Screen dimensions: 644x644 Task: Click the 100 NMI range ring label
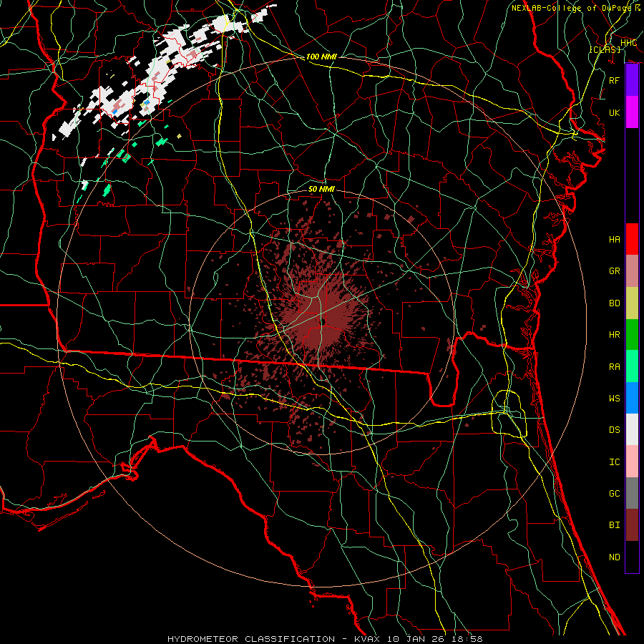point(321,57)
